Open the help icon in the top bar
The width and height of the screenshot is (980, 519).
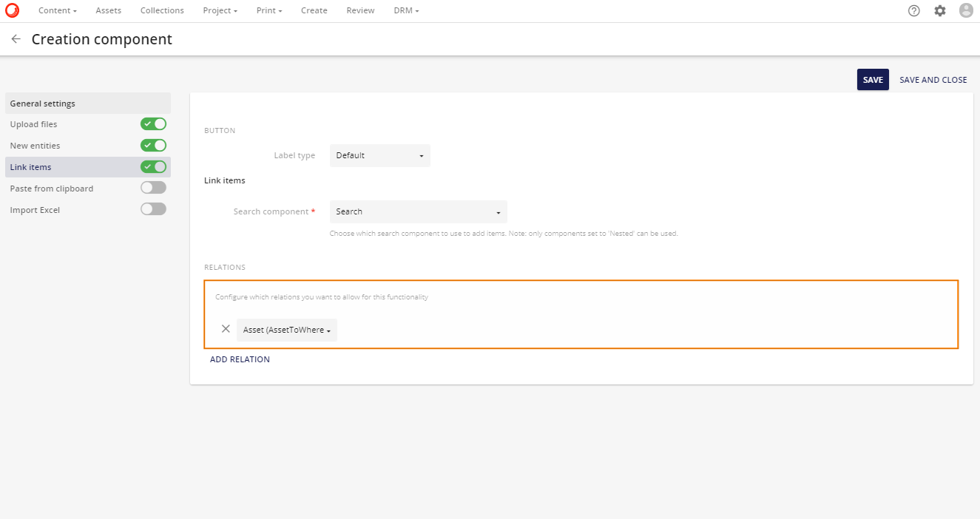coord(913,10)
